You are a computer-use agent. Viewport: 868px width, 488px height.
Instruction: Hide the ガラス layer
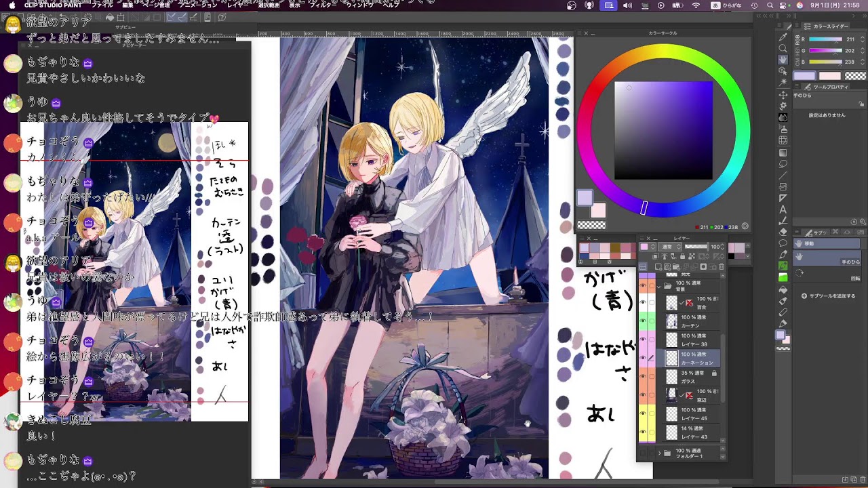point(643,376)
